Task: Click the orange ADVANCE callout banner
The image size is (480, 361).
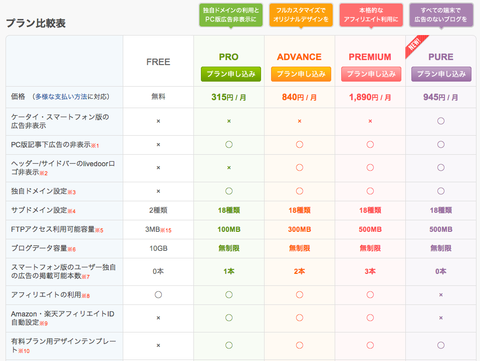Action: point(301,15)
